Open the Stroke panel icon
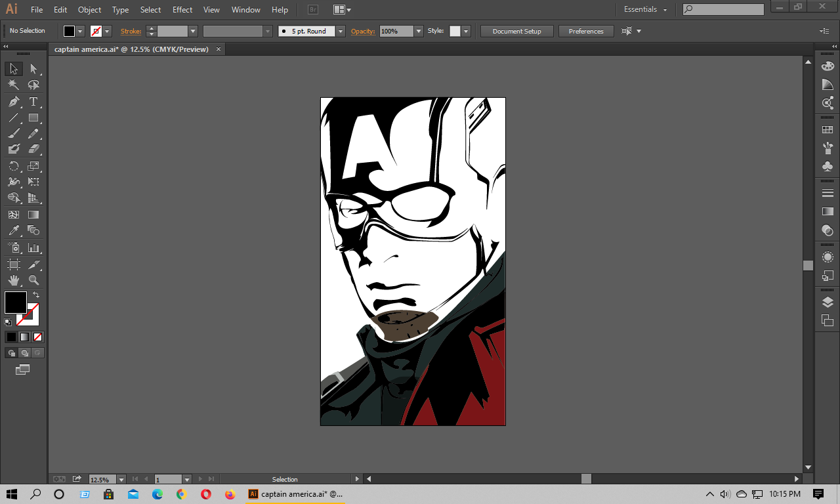This screenshot has height=504, width=840. click(x=828, y=193)
